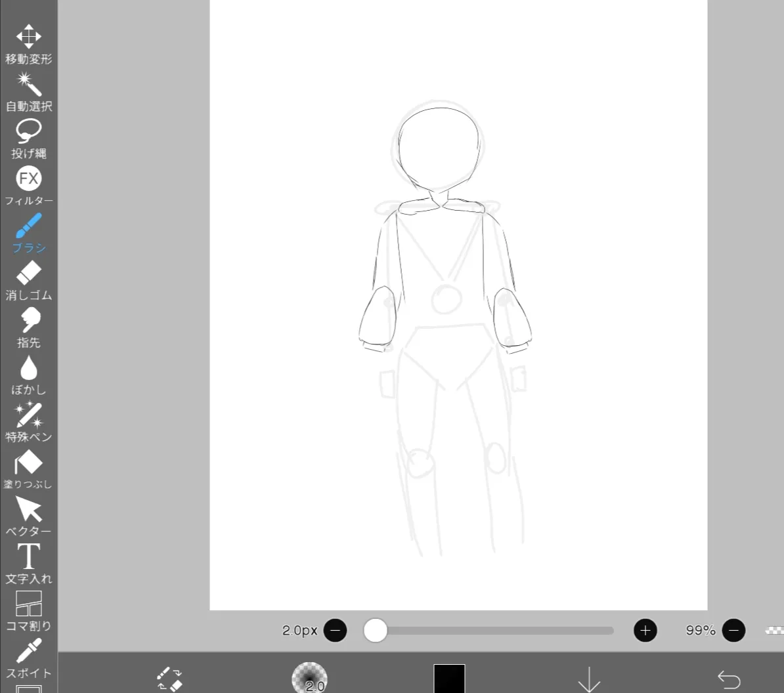Screen dimensions: 784x693
Task: Decrease brush size with minus button
Action: (x=335, y=631)
